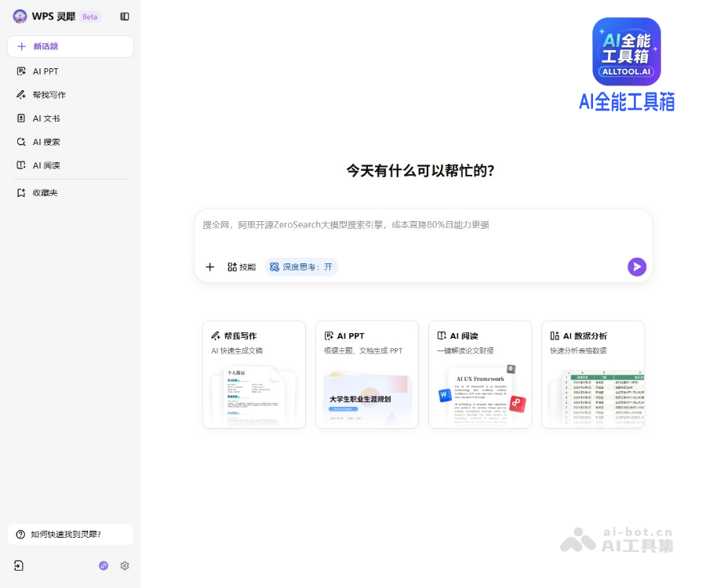Viewport: 706px width, 588px height.
Task: Click the pen icon in 帮我写作 card title
Action: tap(216, 336)
